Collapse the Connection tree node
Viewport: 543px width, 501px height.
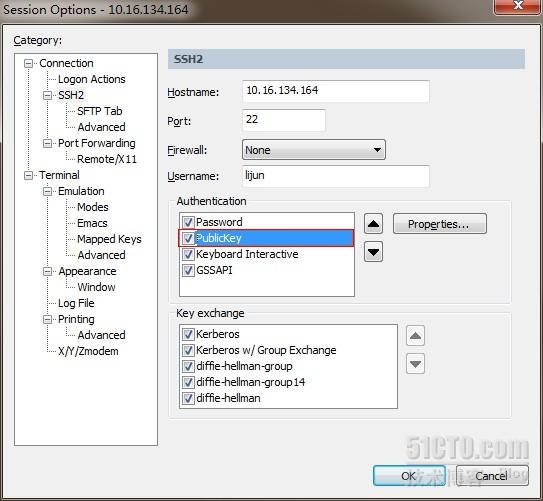pos(28,63)
